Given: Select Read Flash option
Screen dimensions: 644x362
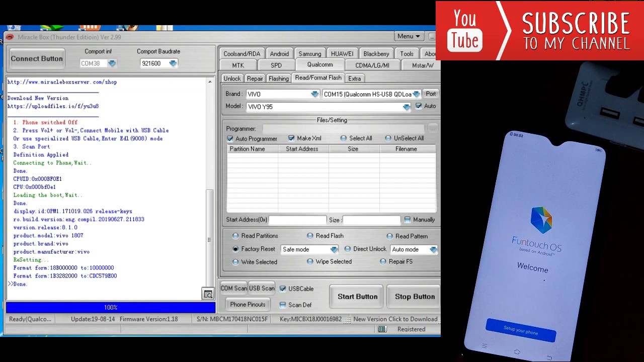Looking at the screenshot, I should [x=310, y=236].
